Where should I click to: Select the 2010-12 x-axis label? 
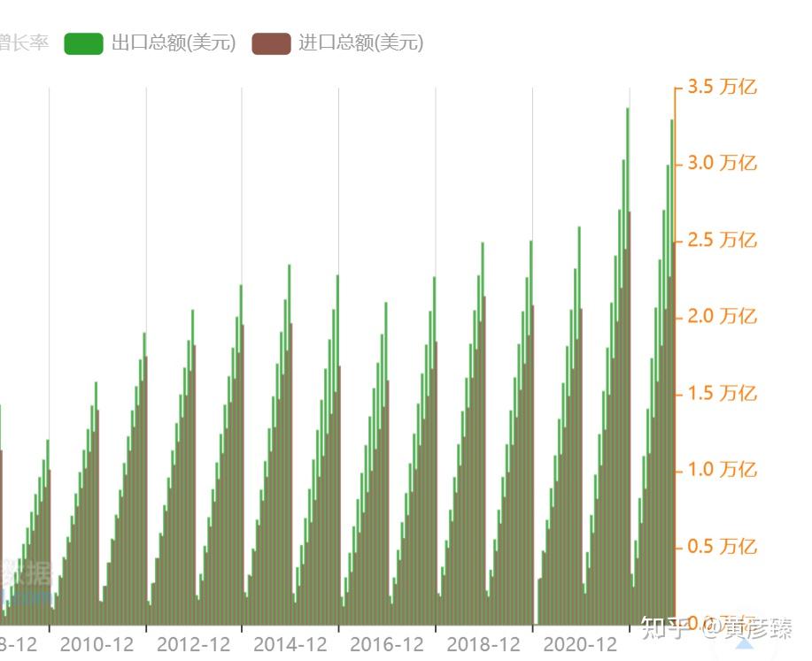click(x=97, y=644)
